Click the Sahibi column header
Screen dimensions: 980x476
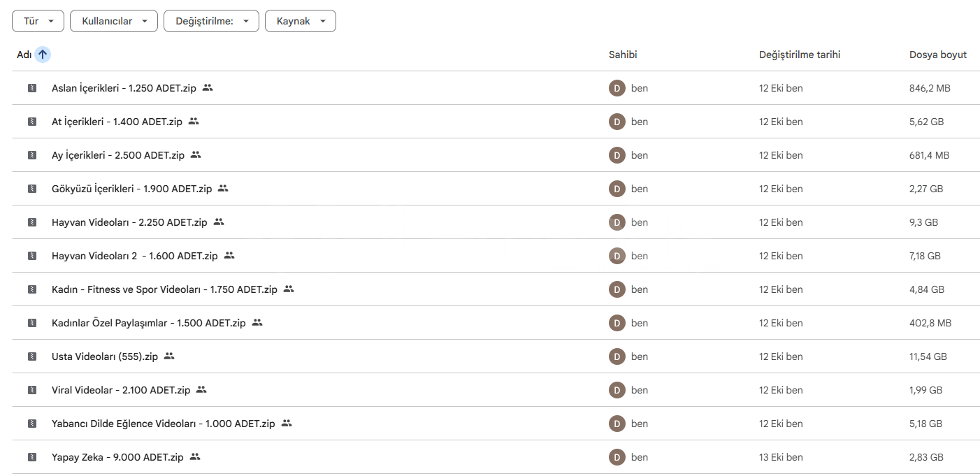(x=623, y=55)
